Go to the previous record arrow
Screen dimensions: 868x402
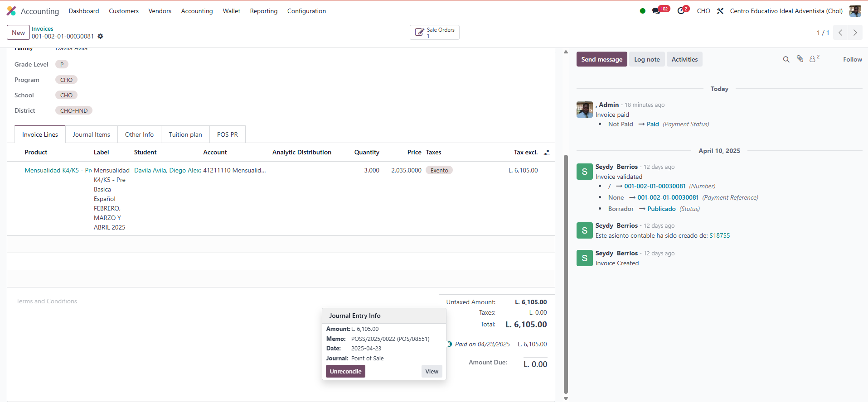point(840,33)
